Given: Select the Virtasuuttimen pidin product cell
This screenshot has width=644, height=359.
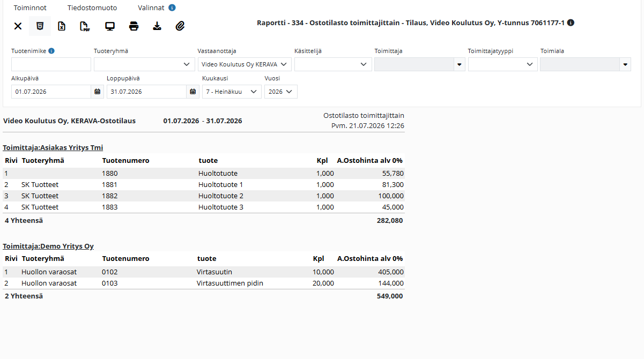Looking at the screenshot, I should tap(230, 283).
